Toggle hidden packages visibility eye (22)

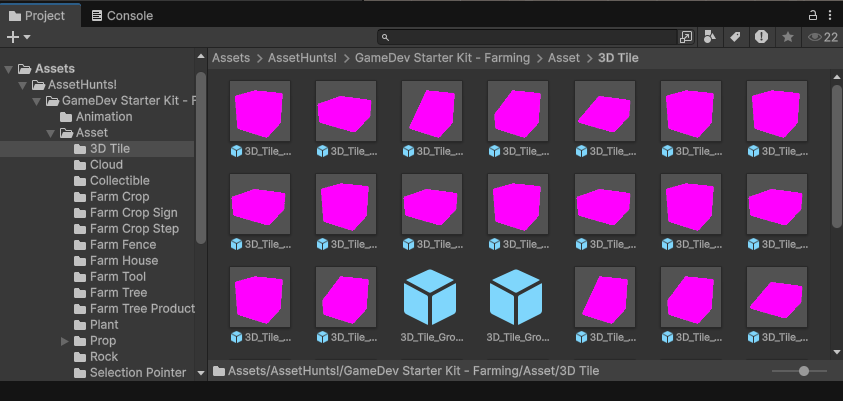tap(822, 37)
